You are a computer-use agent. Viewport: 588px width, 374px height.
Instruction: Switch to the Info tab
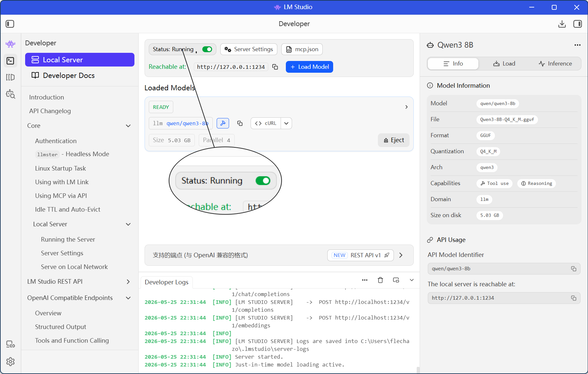453,64
